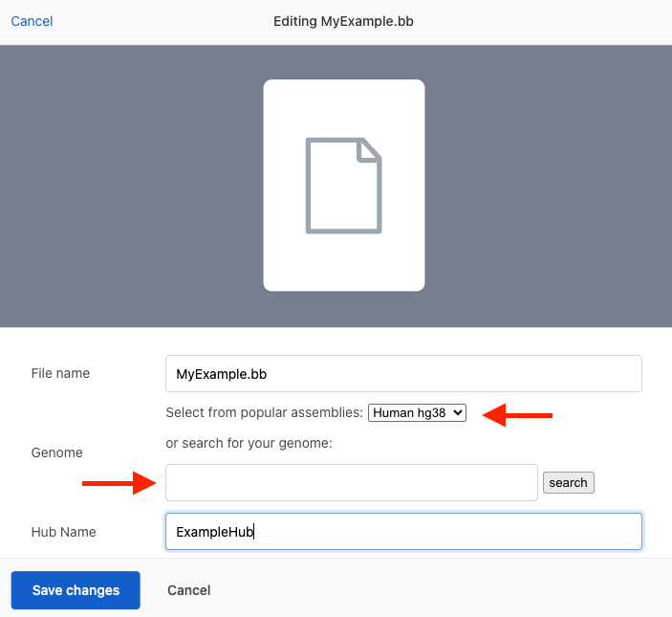Click 'Select from popular assemblies:' text
The width and height of the screenshot is (672, 617).
(265, 412)
